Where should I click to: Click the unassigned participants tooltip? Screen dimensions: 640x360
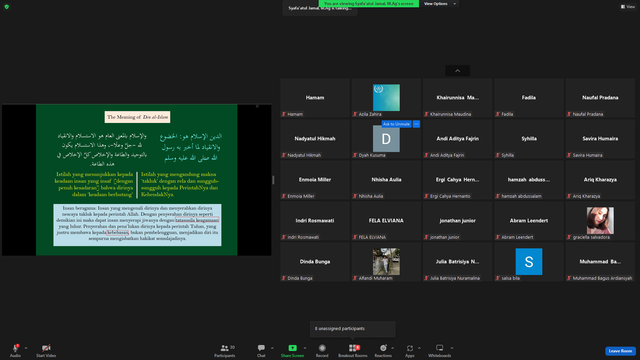[353, 329]
